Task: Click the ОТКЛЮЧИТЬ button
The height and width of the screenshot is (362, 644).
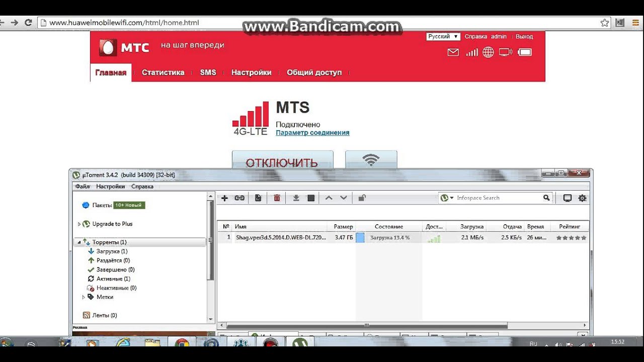Action: [282, 160]
